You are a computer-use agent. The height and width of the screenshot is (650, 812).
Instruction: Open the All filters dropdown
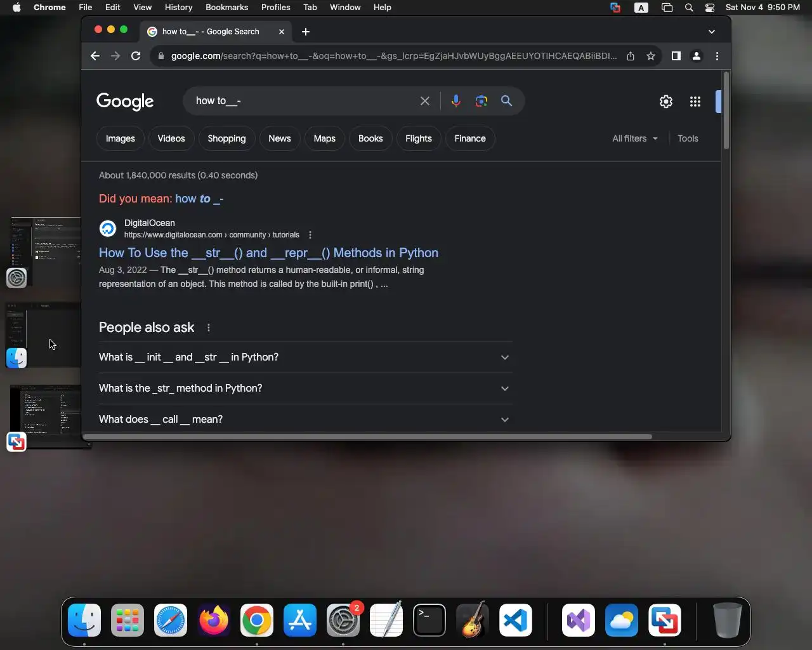pyautogui.click(x=635, y=138)
